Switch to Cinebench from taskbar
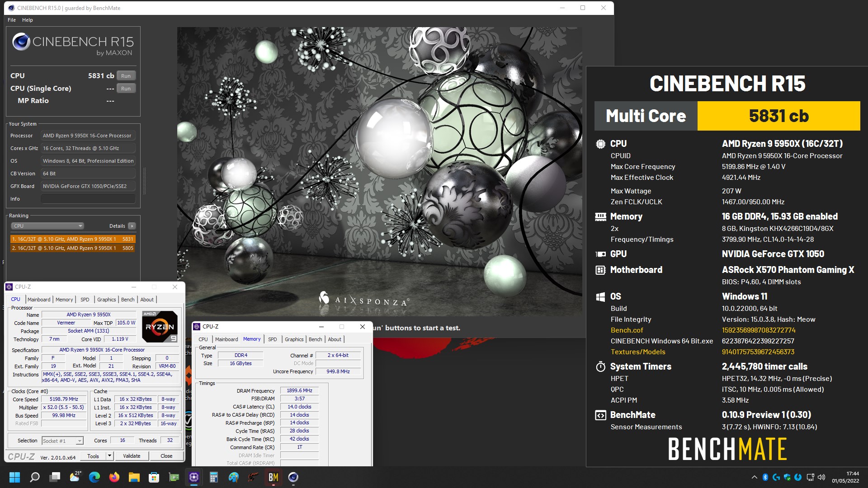The width and height of the screenshot is (868, 488). point(293,477)
